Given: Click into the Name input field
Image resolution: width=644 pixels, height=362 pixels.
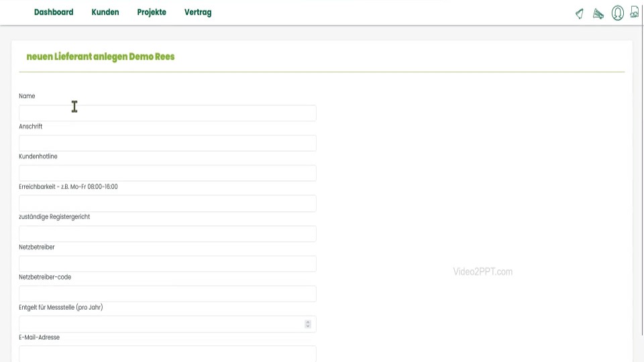Looking at the screenshot, I should (167, 113).
